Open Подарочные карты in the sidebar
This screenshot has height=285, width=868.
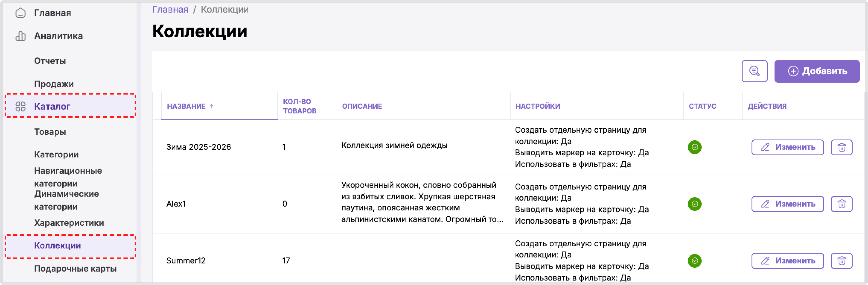click(76, 269)
